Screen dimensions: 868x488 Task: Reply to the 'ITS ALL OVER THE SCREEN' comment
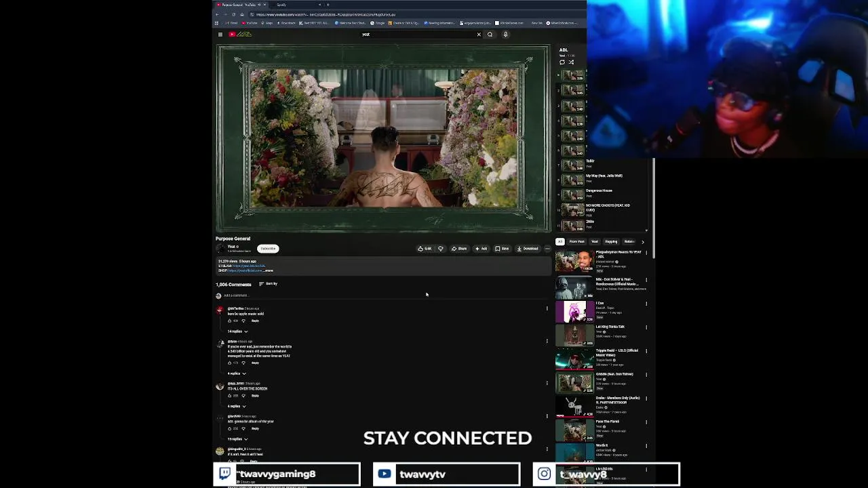click(x=255, y=396)
